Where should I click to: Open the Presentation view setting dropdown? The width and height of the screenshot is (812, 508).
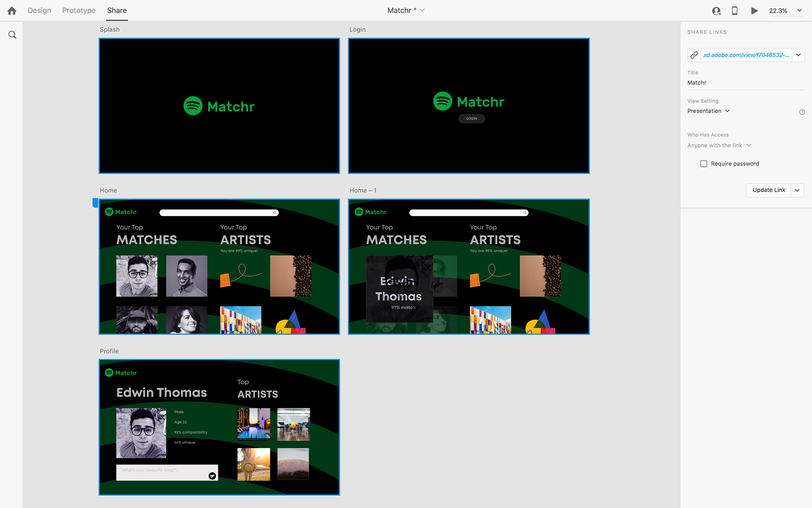click(708, 111)
